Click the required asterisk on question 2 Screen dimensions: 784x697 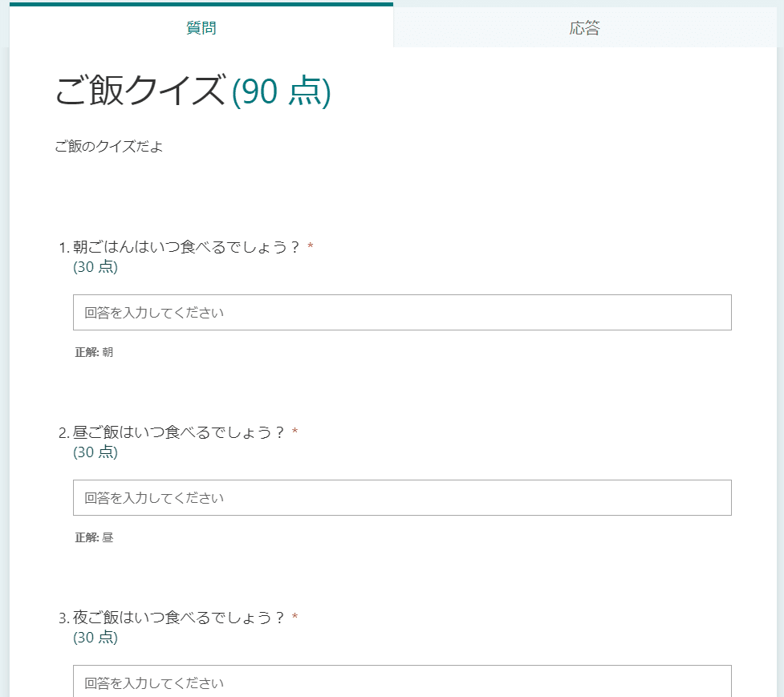click(x=296, y=432)
